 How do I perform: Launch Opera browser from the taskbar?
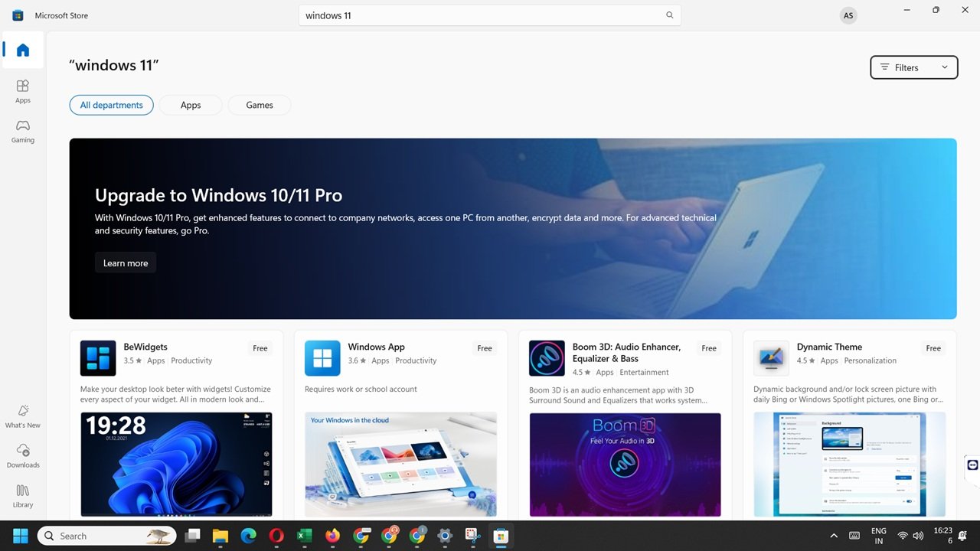coord(276,536)
